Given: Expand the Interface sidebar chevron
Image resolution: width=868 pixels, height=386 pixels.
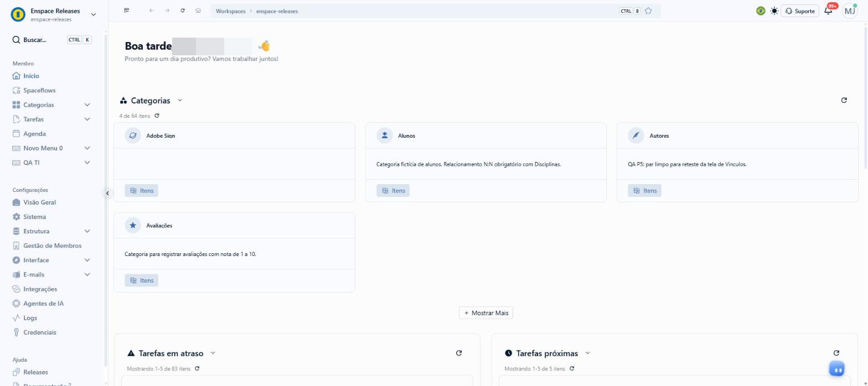Looking at the screenshot, I should [87, 260].
